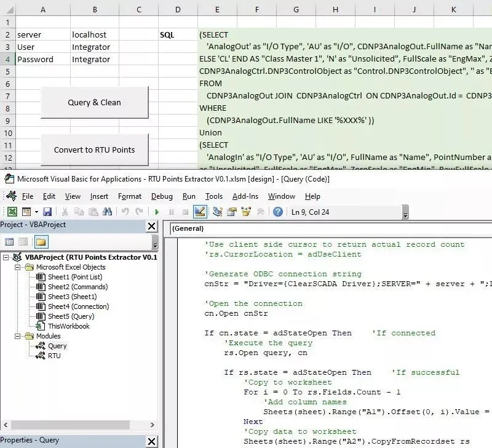Open the Add-Ins menu
The image size is (492, 448).
click(245, 196)
